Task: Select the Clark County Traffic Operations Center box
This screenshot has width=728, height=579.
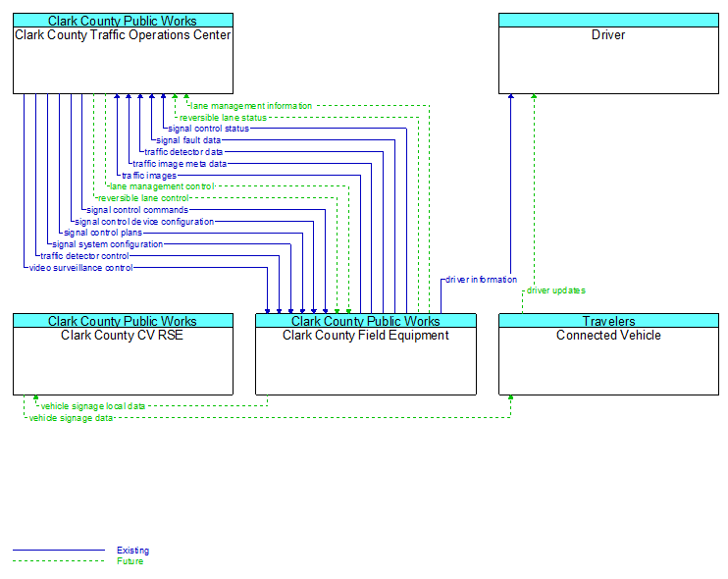Action: click(123, 53)
